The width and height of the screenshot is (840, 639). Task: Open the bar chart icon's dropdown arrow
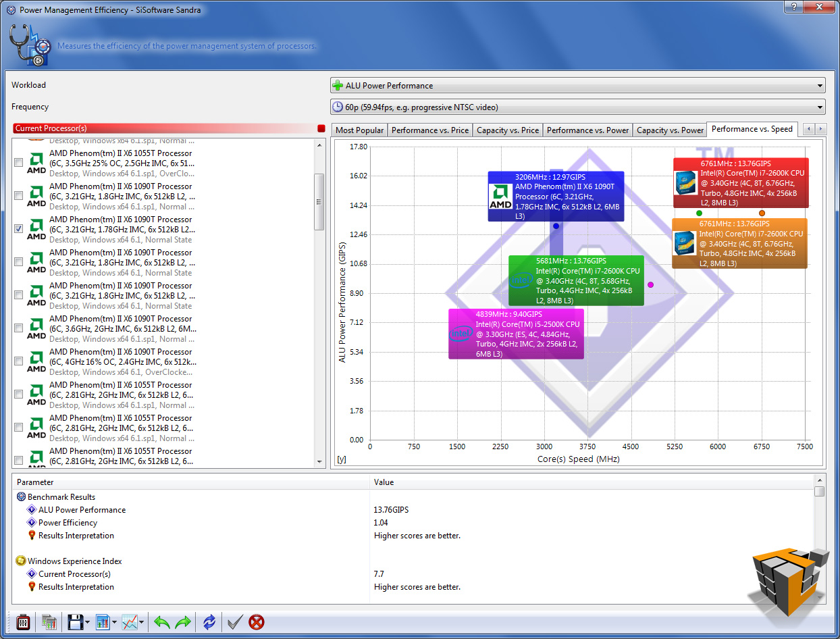click(x=115, y=623)
